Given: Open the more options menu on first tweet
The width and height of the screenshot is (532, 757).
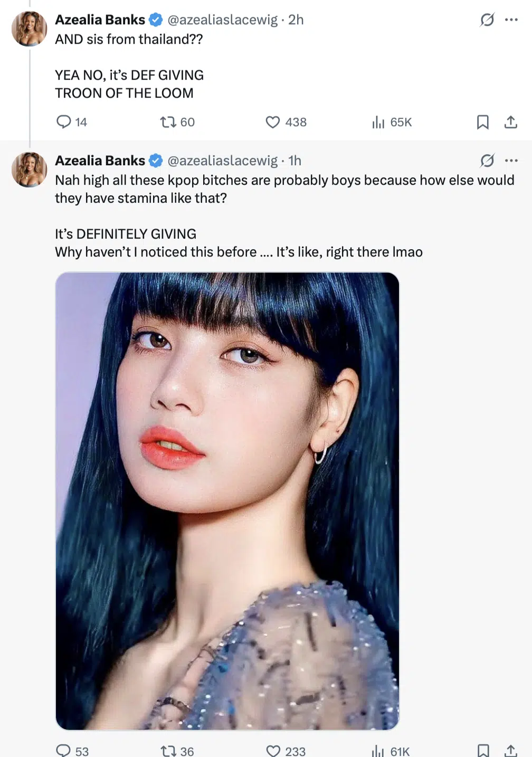Looking at the screenshot, I should point(511,20).
